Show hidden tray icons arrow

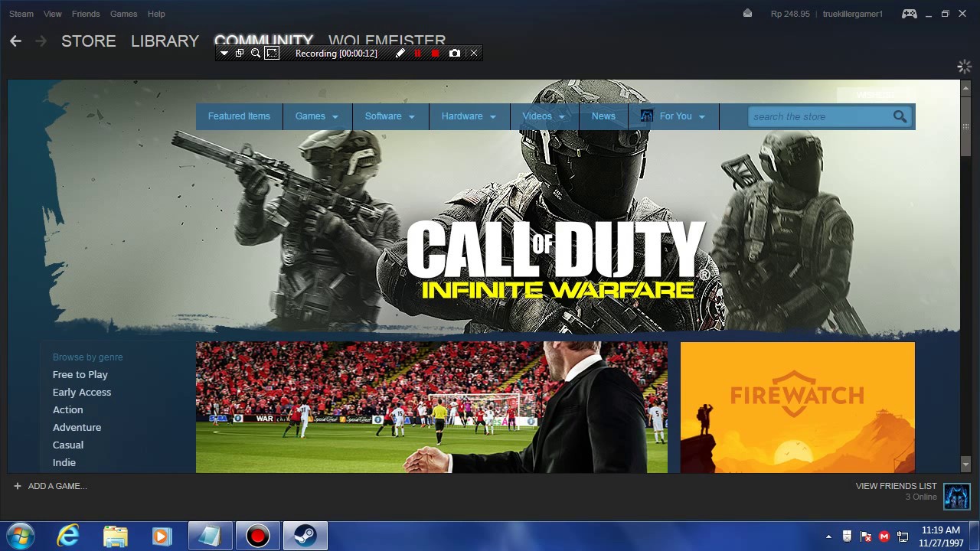point(828,536)
